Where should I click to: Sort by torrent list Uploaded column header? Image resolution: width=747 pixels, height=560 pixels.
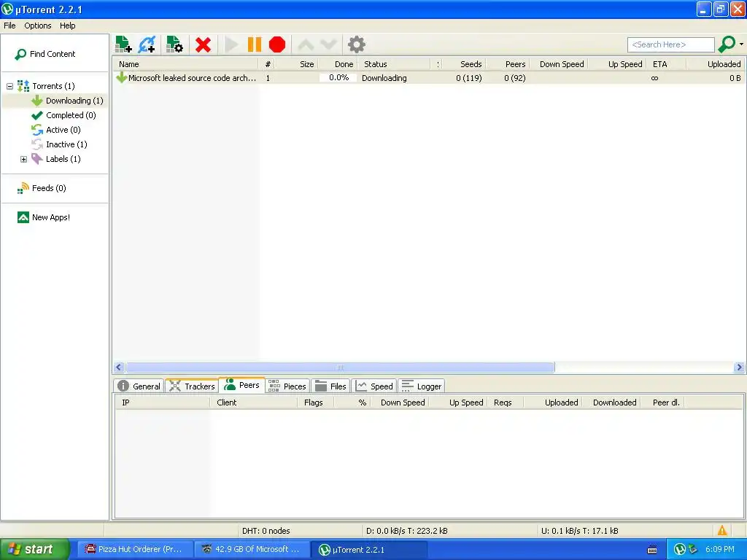(x=716, y=64)
